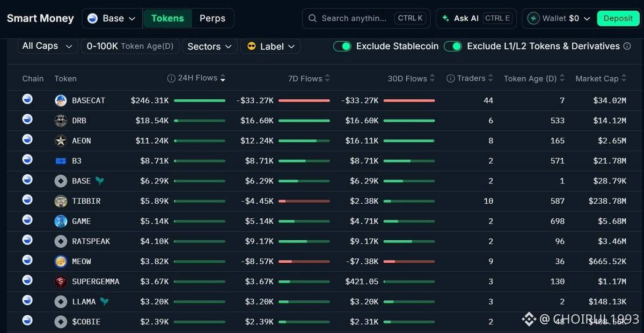This screenshot has width=644, height=333.
Task: Open the Label filter dropdown
Action: 270,47
